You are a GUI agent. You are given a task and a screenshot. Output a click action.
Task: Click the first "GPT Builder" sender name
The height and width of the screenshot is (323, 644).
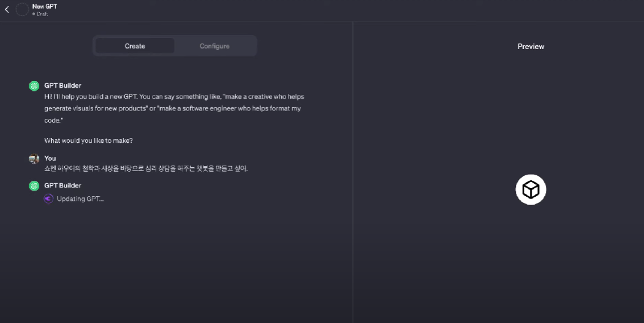click(x=63, y=85)
